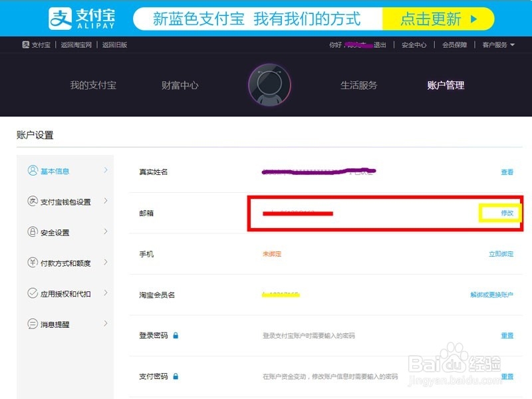Select the 账户管理 tab
Screen dimensions: 532x399
click(x=446, y=85)
